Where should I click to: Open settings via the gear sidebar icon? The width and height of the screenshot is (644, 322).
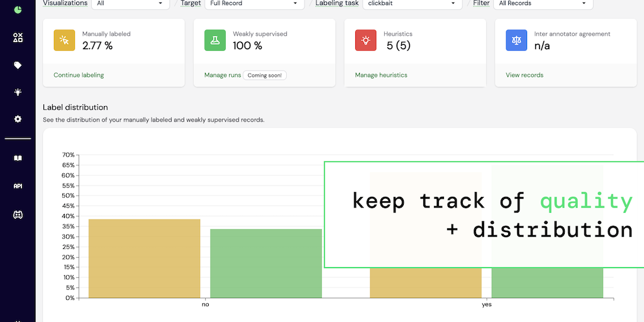coord(18,119)
